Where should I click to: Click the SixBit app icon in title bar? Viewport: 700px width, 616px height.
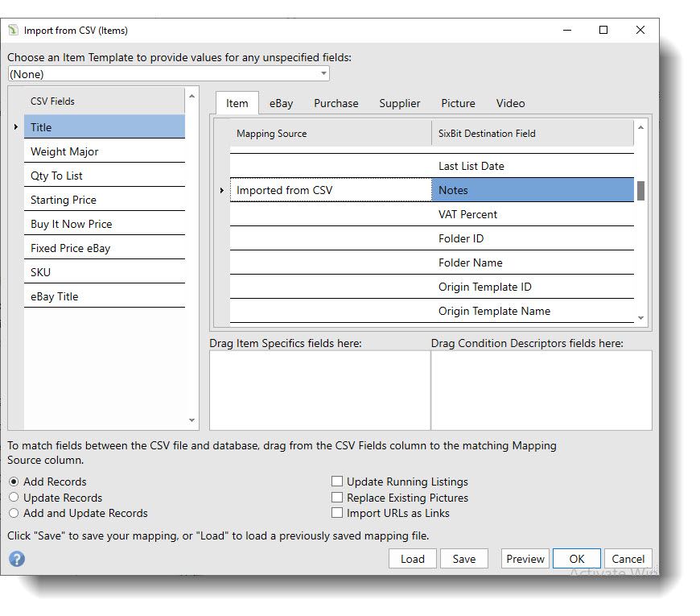click(x=14, y=29)
